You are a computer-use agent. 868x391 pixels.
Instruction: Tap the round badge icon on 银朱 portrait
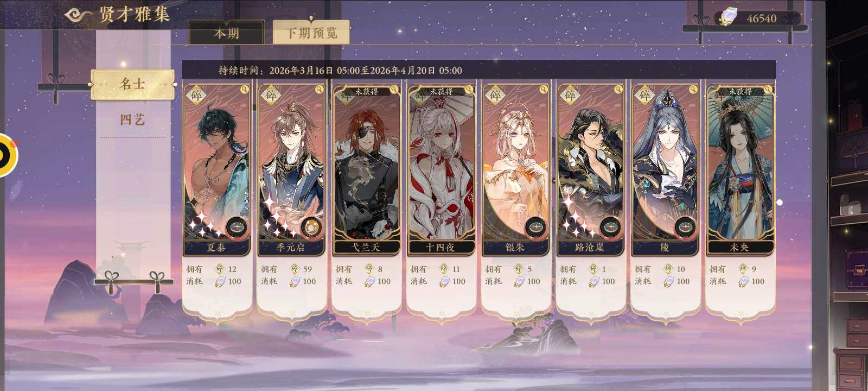click(535, 227)
